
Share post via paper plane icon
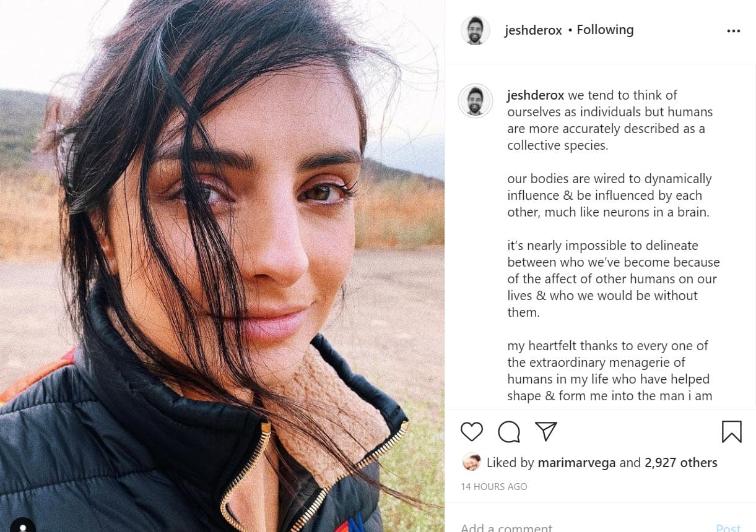coord(545,431)
